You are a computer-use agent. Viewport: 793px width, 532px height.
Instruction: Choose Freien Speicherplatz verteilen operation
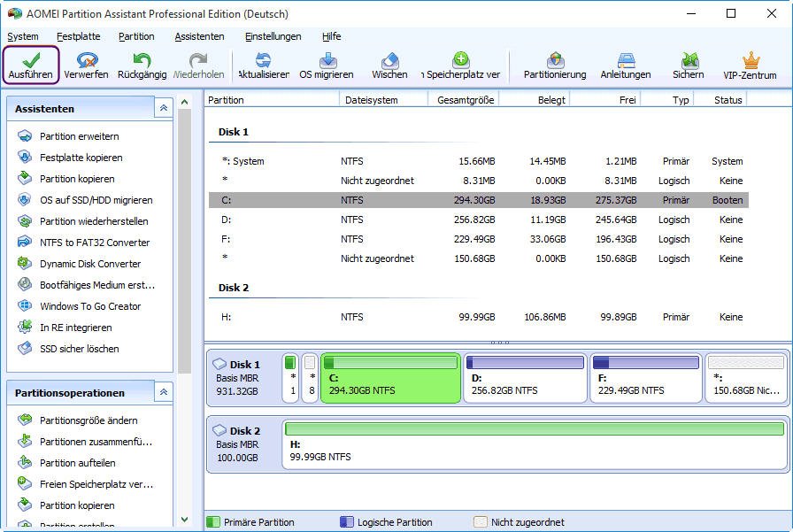point(86,484)
